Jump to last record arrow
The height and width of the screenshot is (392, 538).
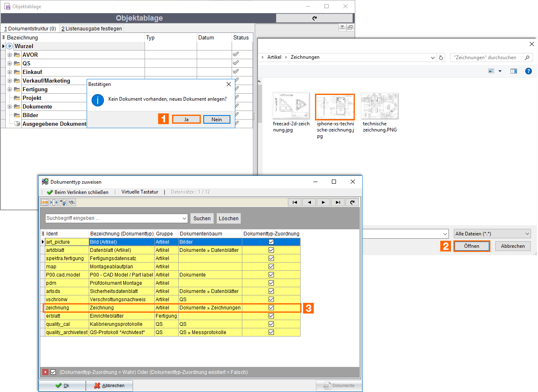[338, 202]
